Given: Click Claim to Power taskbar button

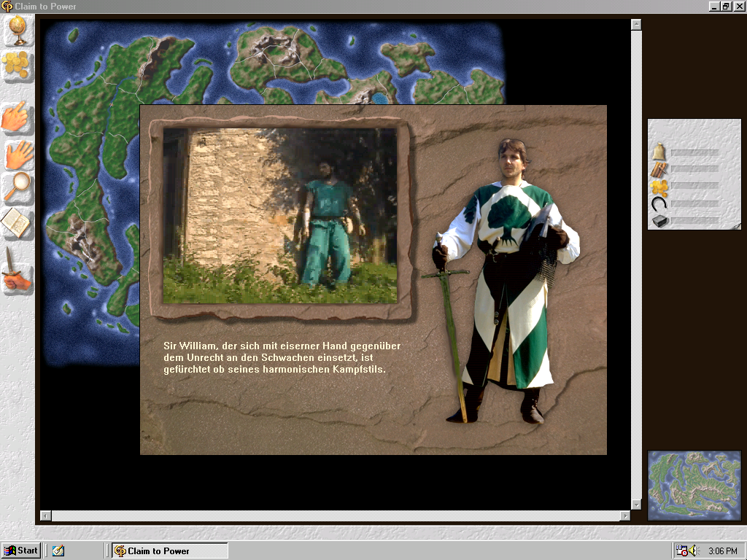Looking at the screenshot, I should tap(170, 551).
